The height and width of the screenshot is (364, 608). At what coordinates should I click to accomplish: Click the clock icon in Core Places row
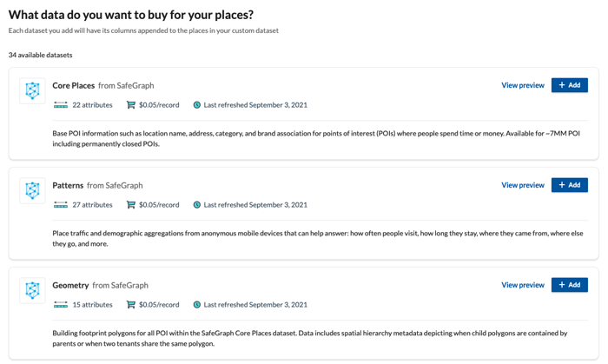pos(197,105)
